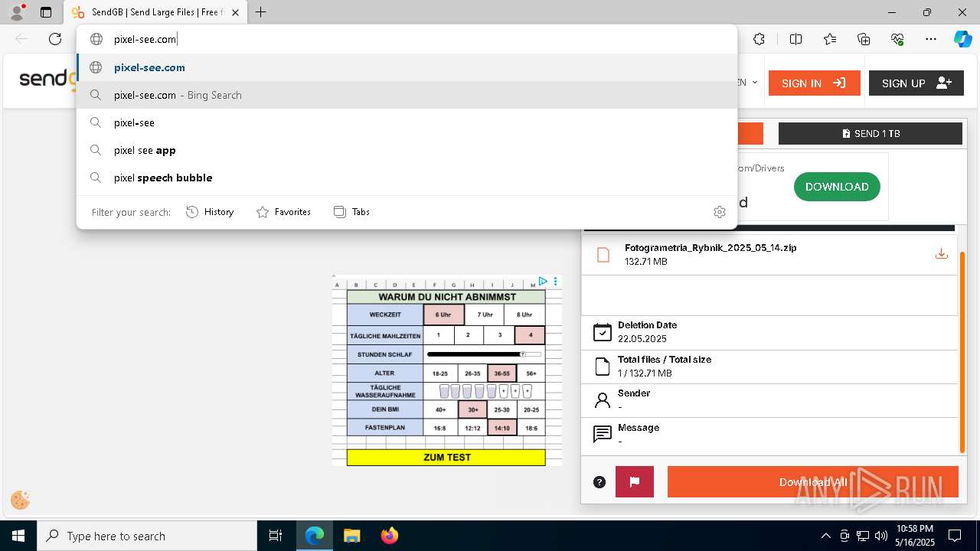Click the address bar text field
Screen dimensions: 980x551
click(407, 39)
